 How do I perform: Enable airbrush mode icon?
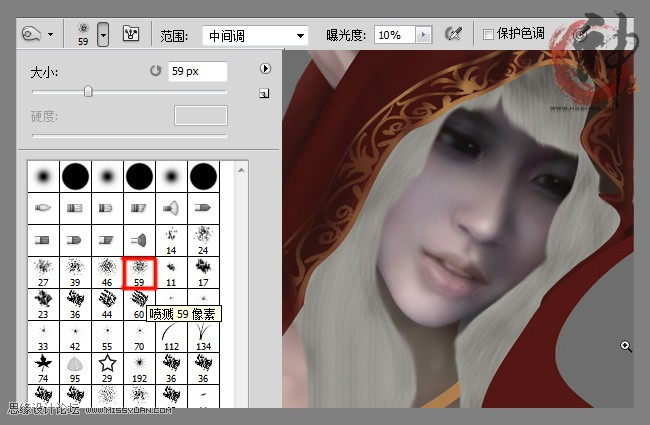click(454, 34)
